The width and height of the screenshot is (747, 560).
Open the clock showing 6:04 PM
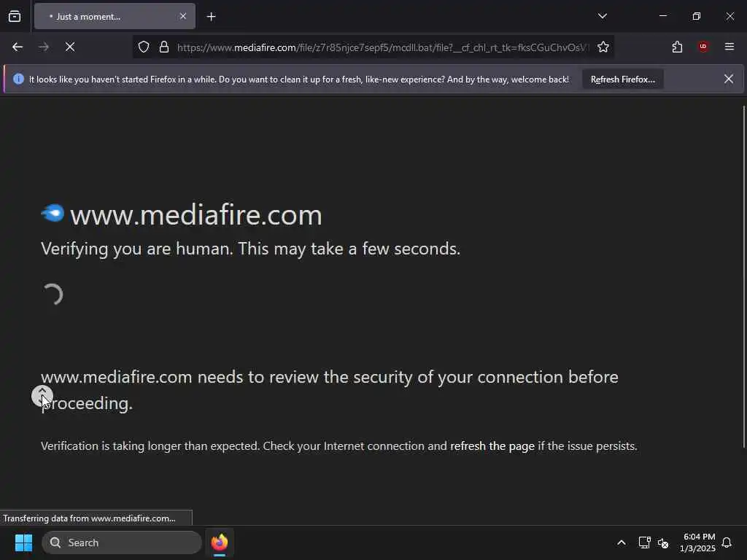pyautogui.click(x=698, y=542)
